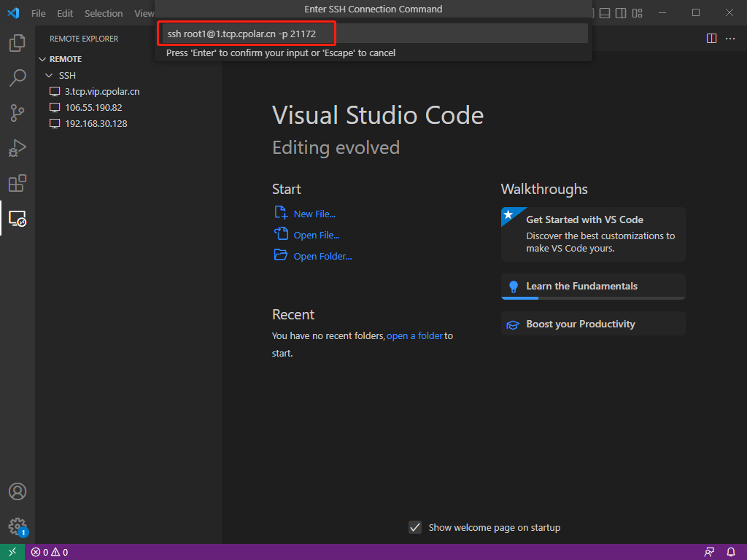
Task: Uncheck Show welcome page on startup
Action: pos(415,527)
